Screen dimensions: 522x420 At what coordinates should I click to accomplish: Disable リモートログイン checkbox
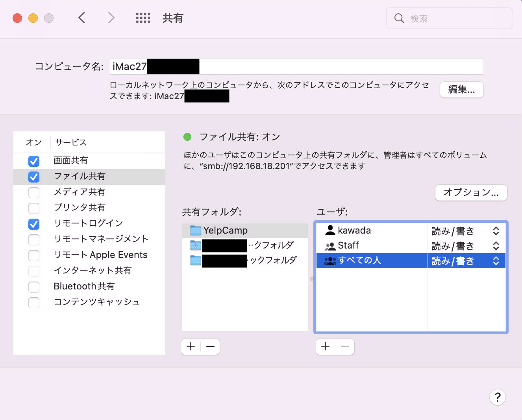(x=34, y=224)
